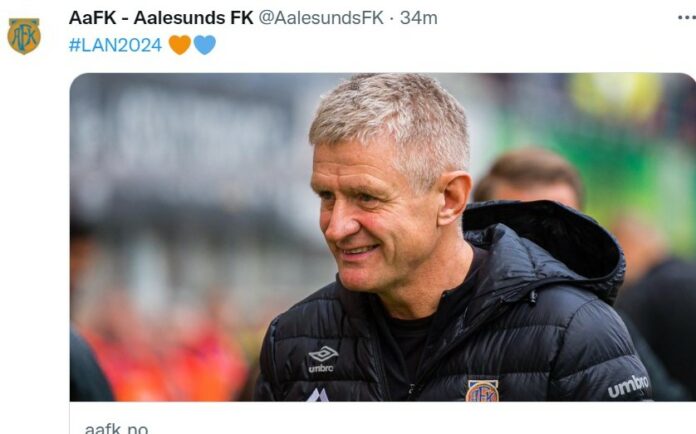Open the #LAN2024 hashtag

coord(115,45)
